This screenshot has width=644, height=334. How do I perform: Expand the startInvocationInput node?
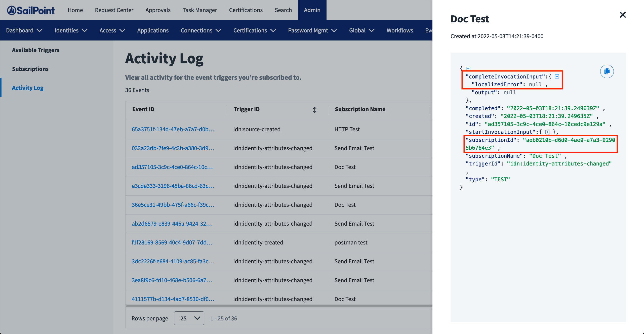pyautogui.click(x=547, y=132)
